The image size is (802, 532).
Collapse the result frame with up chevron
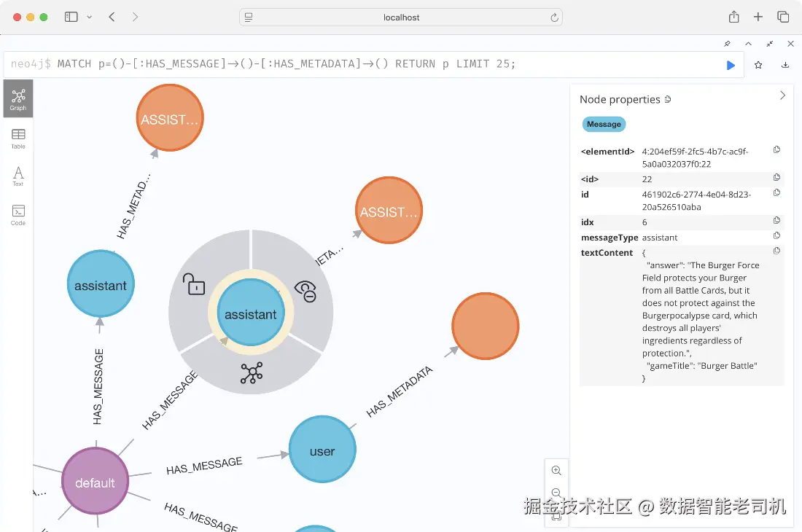748,44
